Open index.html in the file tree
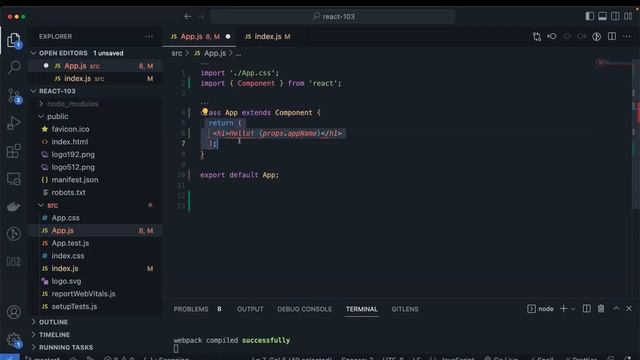 [96, 142]
